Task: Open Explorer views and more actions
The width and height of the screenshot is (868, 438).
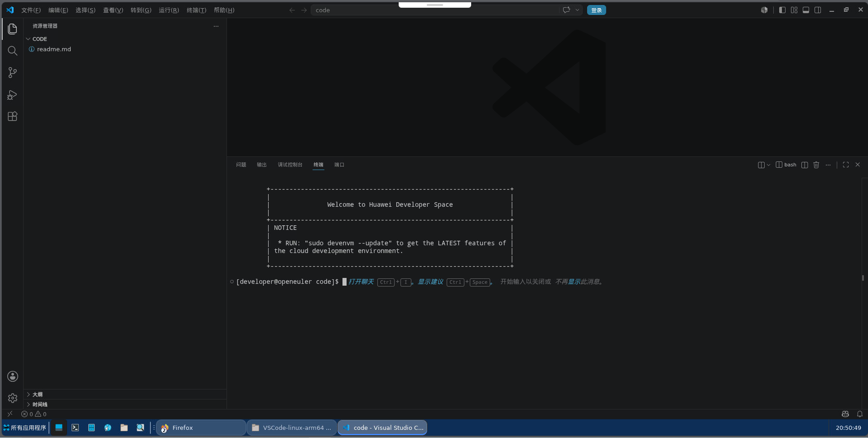Action: 216,26
